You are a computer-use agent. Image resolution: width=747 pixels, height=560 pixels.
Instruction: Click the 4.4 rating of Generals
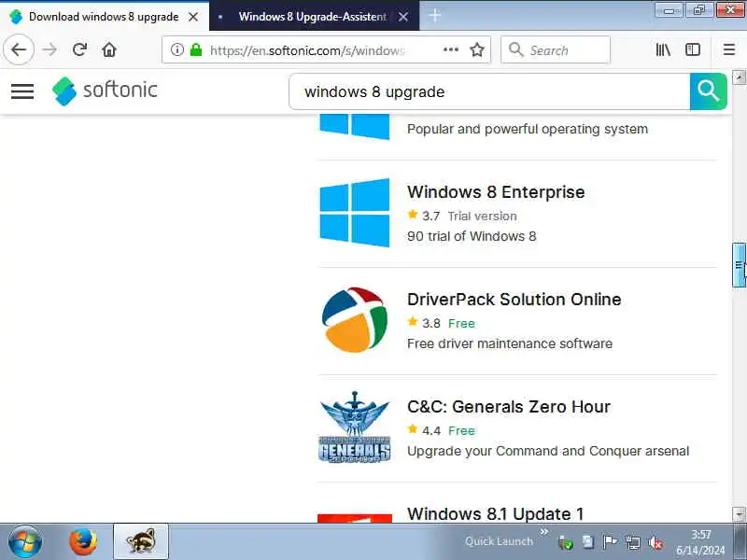(x=431, y=430)
